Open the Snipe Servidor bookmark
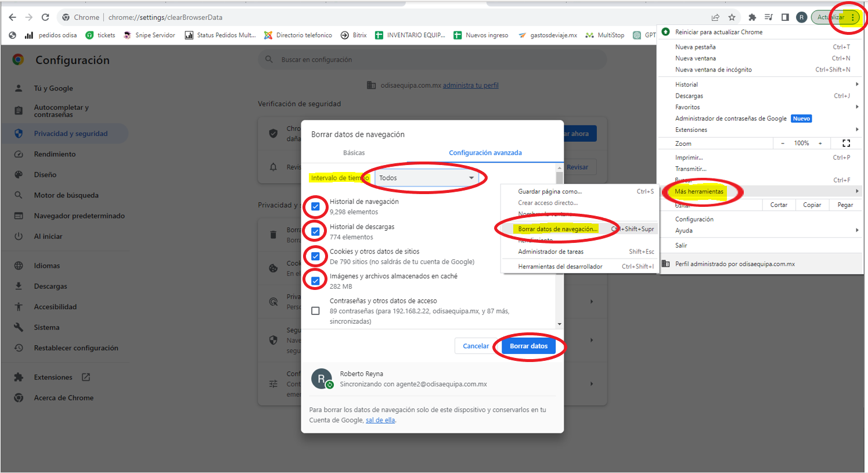Viewport: 868px width, 473px height. tap(150, 35)
